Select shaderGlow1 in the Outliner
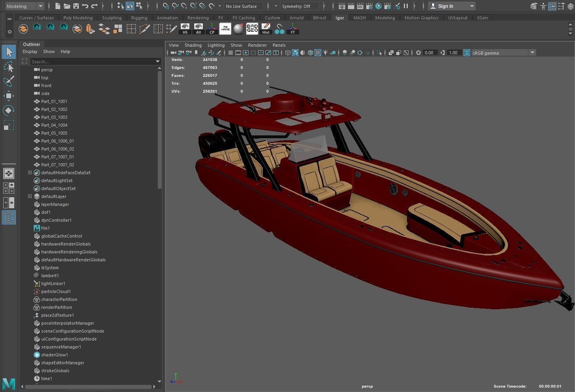Viewport: 575px width, 392px height. click(54, 355)
